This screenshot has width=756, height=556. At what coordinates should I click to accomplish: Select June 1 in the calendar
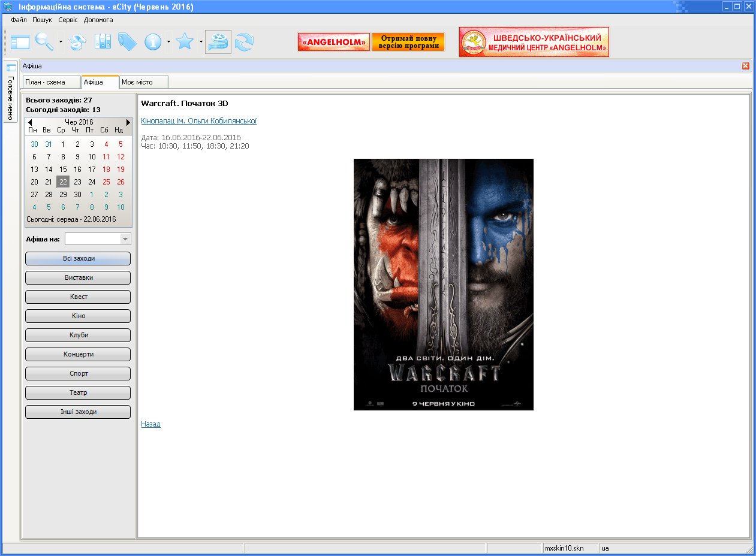[x=63, y=144]
